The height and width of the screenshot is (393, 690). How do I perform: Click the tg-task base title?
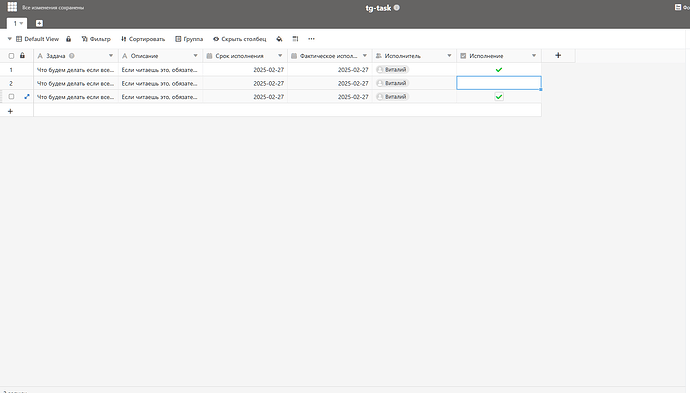click(x=378, y=8)
